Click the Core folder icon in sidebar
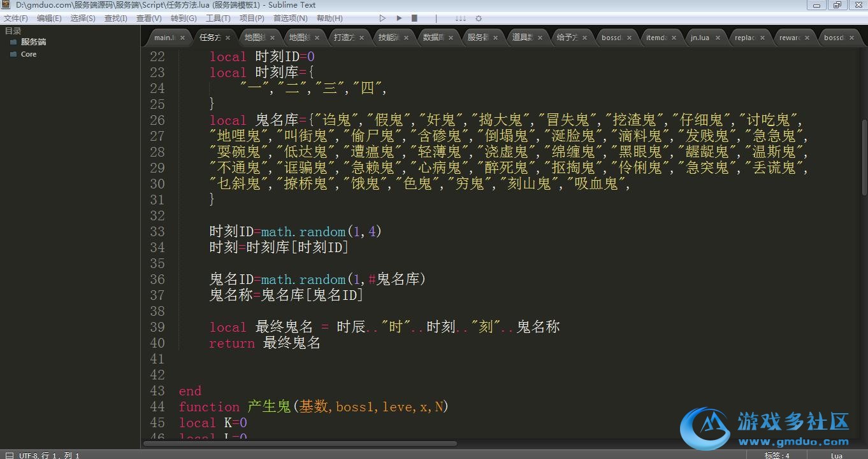This screenshot has width=868, height=459. 13,55
